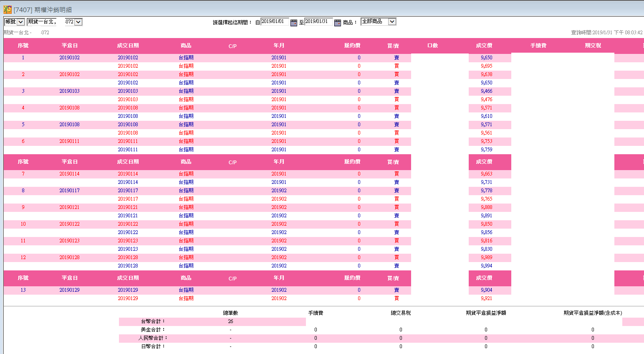The height and width of the screenshot is (354, 644).
Task: Click the 台指期 link on the 9,888 row
Action: (186, 207)
